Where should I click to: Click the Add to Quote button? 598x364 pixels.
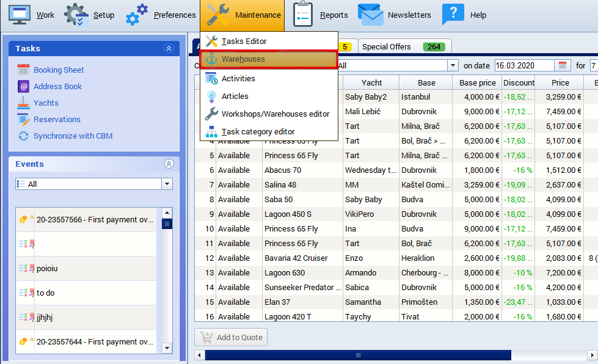tap(231, 337)
